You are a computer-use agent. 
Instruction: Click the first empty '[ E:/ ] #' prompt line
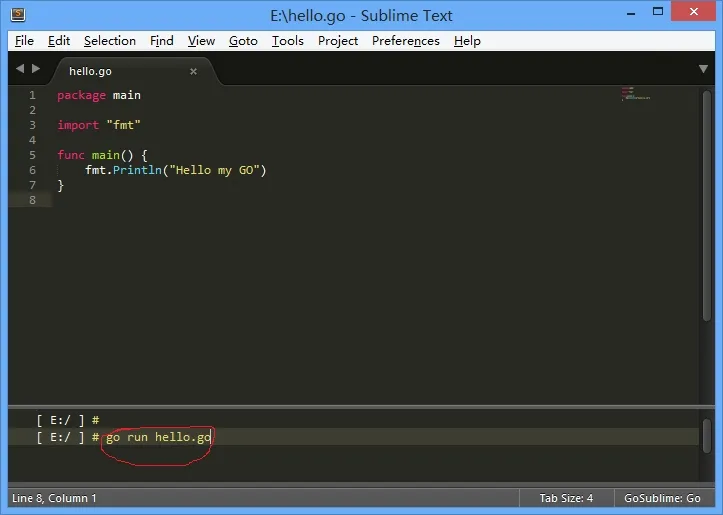(68, 420)
